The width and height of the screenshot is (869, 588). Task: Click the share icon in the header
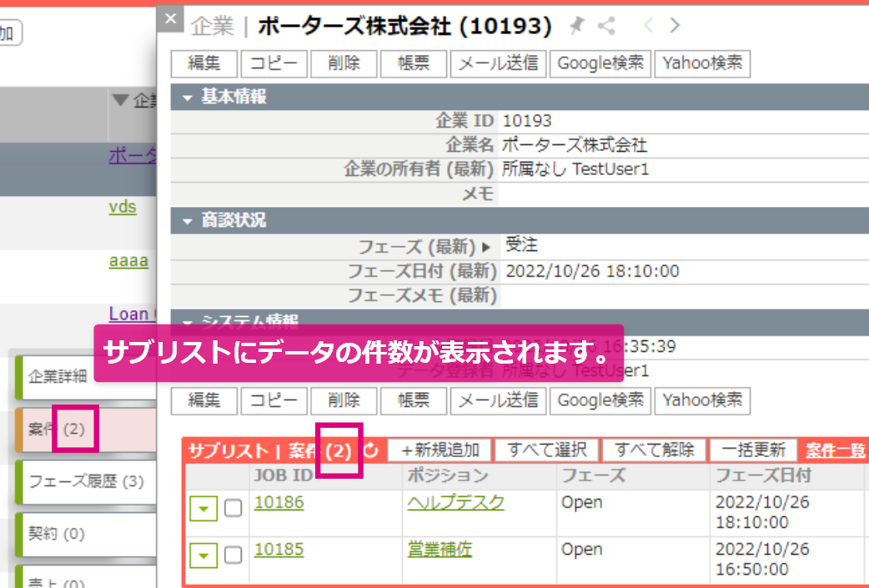pos(607,26)
